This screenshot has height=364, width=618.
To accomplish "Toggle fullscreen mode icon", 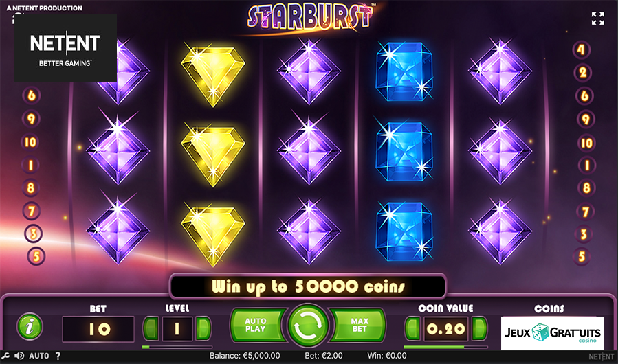I will (597, 19).
